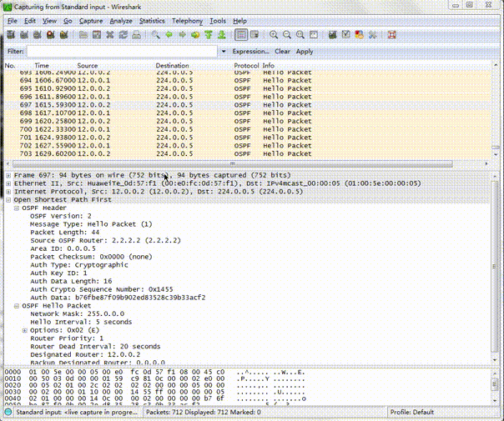This screenshot has width=504, height=421.
Task: Expand the Internet Protocol details row
Action: coord(8,192)
